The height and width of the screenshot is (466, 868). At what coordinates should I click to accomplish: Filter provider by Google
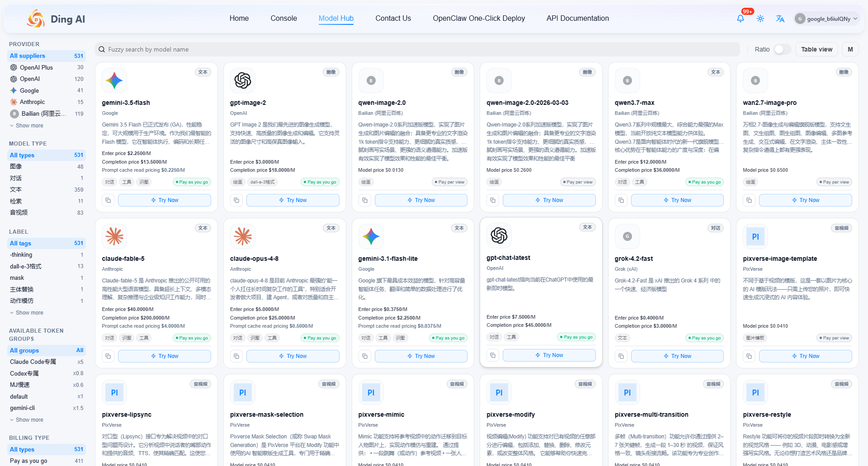point(47,90)
